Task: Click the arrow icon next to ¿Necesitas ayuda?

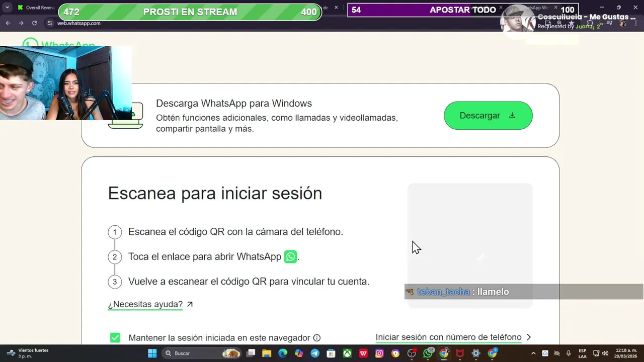Action: point(190,304)
